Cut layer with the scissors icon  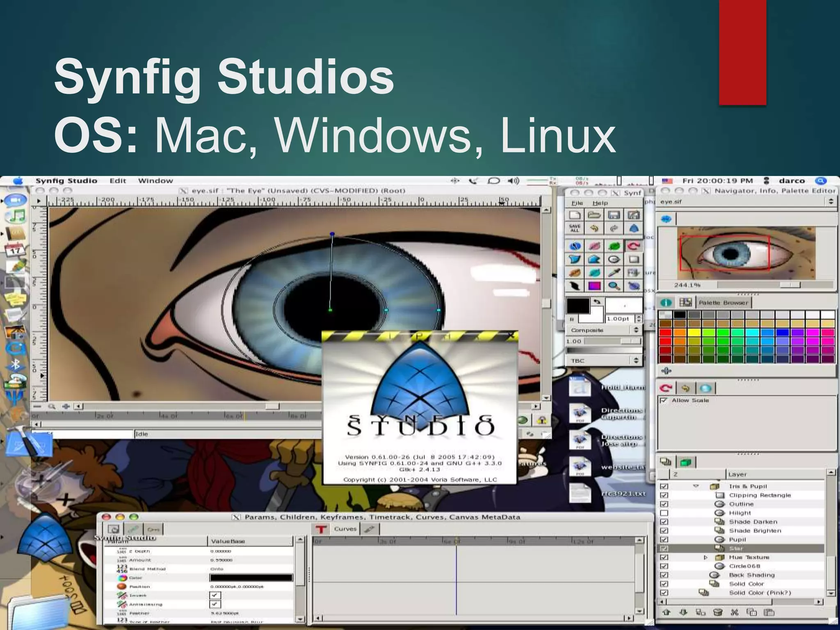(734, 613)
